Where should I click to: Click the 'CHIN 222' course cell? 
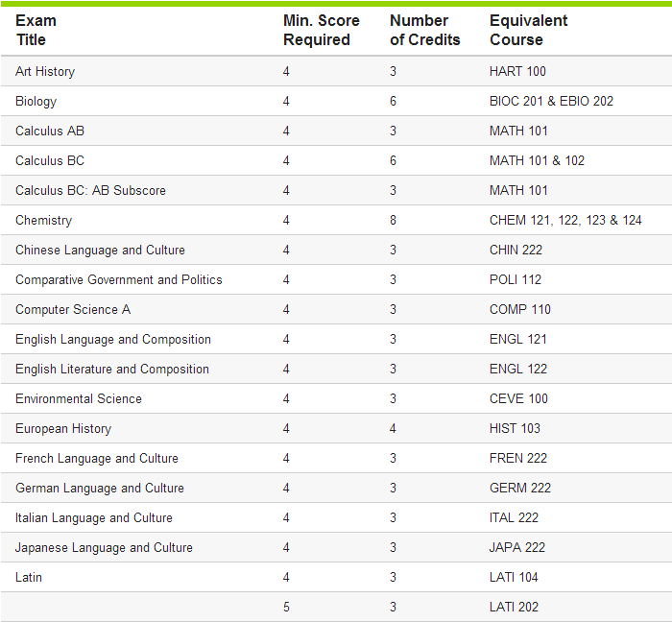coord(516,250)
